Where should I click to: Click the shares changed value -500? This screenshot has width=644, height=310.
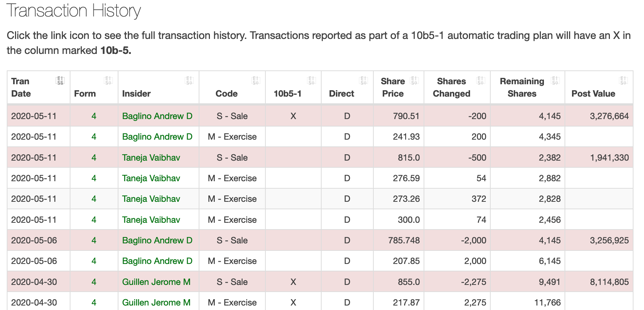[x=477, y=158]
